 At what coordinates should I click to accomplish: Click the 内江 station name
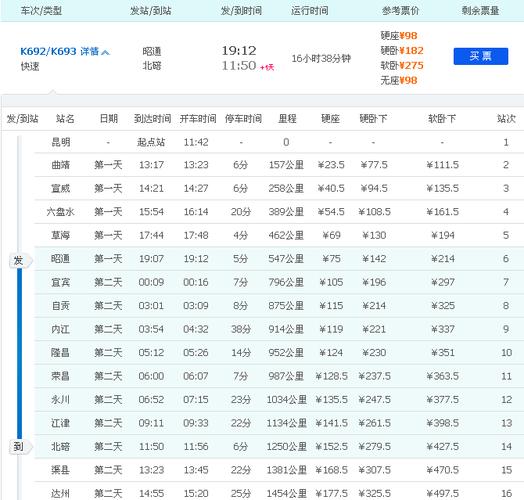[x=61, y=329]
